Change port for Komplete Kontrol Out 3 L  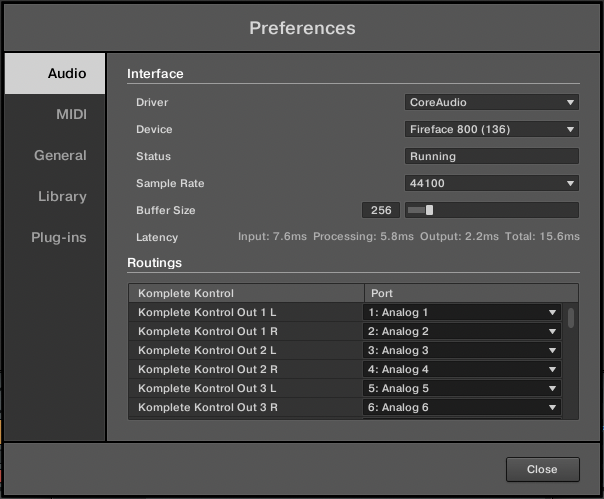coord(462,388)
